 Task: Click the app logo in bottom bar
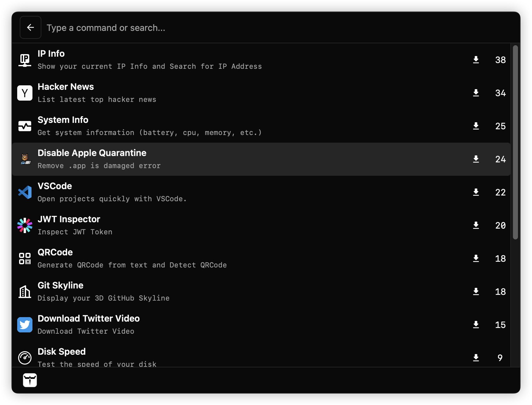coord(30,380)
